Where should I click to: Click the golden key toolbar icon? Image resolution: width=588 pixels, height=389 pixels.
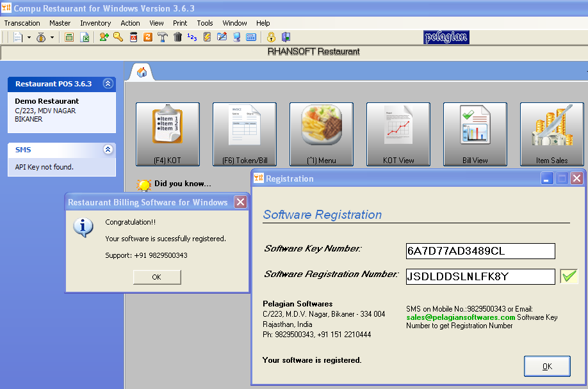[118, 37]
